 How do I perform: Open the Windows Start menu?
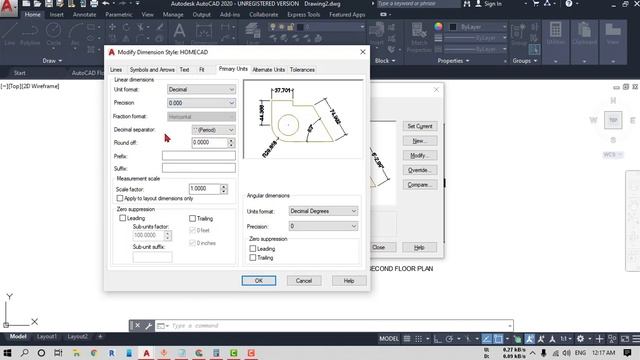coord(7,353)
